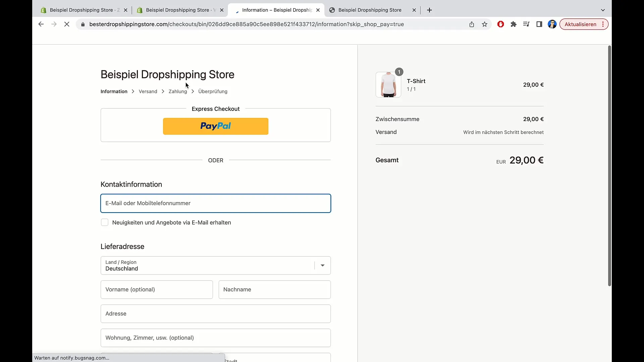Viewport: 644px width, 362px height.
Task: Click the Versand breadcrumb step
Action: click(x=148, y=92)
